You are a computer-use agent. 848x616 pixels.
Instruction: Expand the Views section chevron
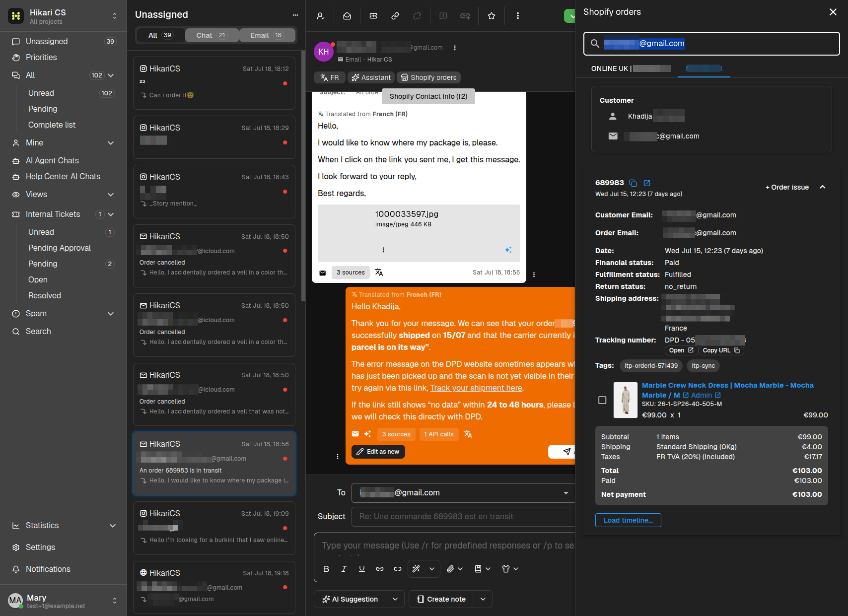pyautogui.click(x=111, y=195)
